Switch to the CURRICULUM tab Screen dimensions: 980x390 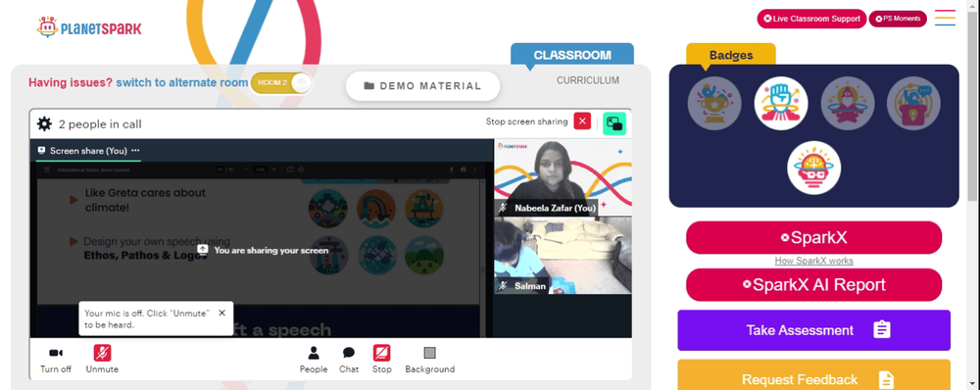(588, 80)
